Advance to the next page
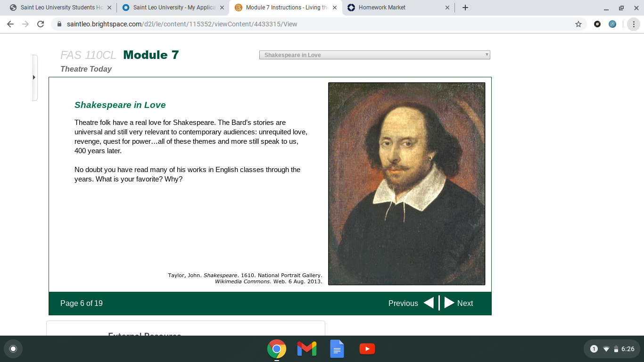 point(459,303)
